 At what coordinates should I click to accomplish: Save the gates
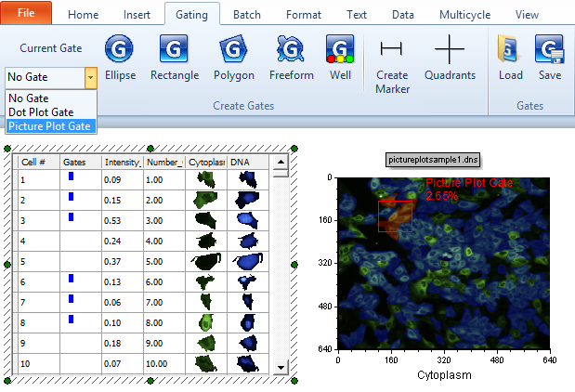click(x=549, y=57)
